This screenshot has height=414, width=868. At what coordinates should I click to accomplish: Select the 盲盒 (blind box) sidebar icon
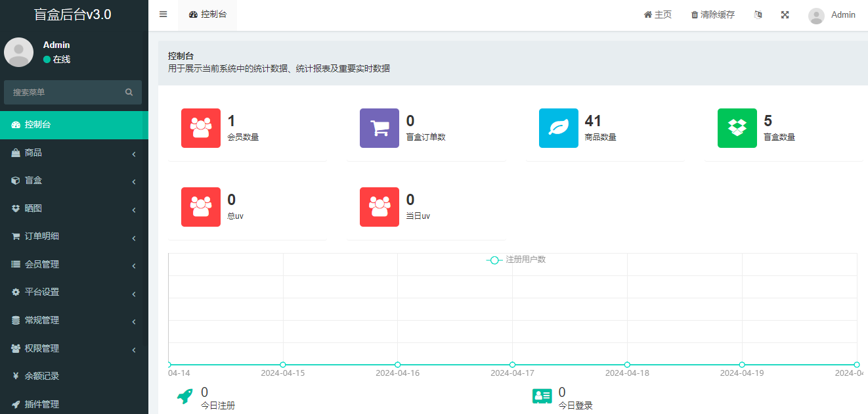pyautogui.click(x=16, y=181)
